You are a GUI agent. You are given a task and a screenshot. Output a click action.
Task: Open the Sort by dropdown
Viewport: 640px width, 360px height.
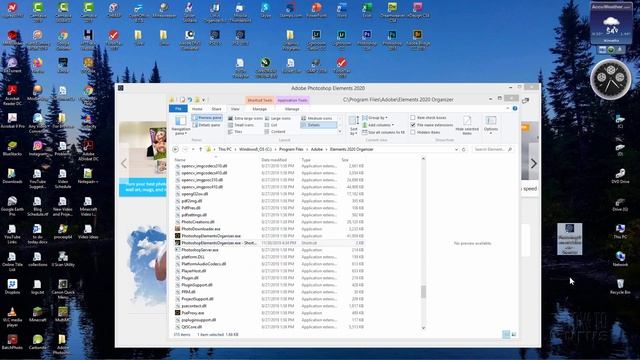(x=353, y=125)
